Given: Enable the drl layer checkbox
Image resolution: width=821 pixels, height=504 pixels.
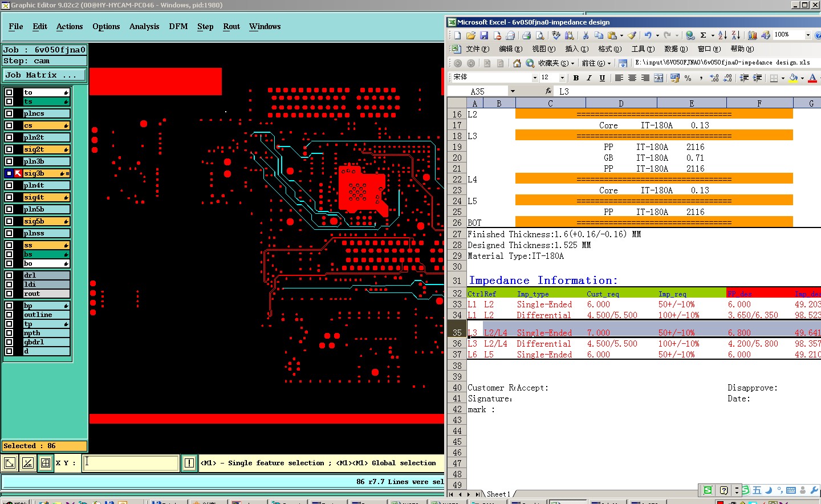Looking at the screenshot, I should pyautogui.click(x=9, y=275).
